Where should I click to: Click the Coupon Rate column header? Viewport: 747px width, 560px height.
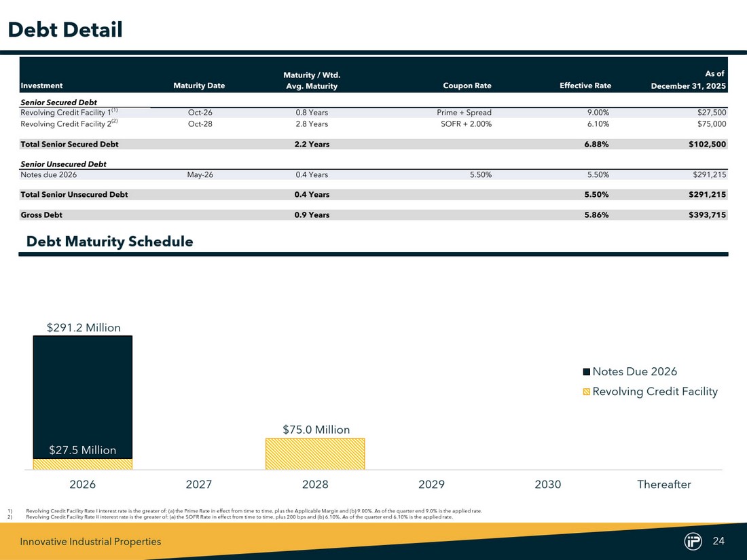coord(467,86)
